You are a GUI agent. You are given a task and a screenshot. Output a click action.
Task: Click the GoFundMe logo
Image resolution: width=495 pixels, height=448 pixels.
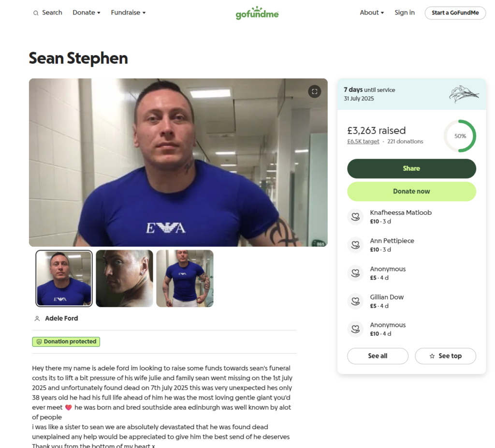(257, 13)
